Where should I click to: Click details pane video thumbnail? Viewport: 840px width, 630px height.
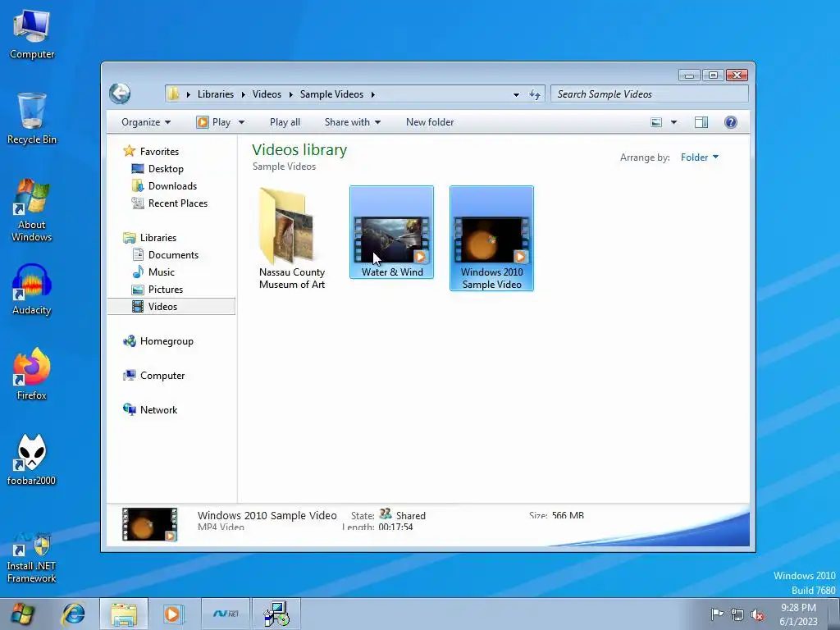149,524
